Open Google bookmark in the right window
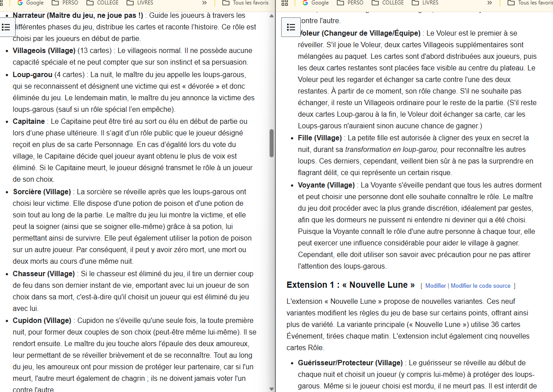 point(315,3)
